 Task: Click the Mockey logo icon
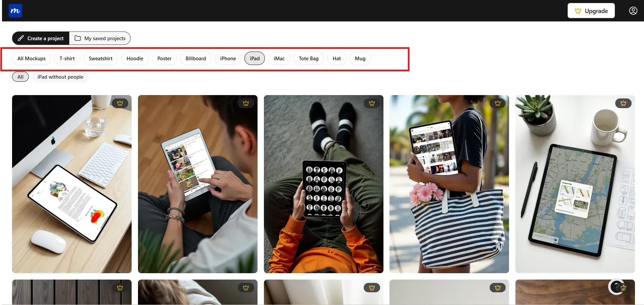(x=15, y=11)
